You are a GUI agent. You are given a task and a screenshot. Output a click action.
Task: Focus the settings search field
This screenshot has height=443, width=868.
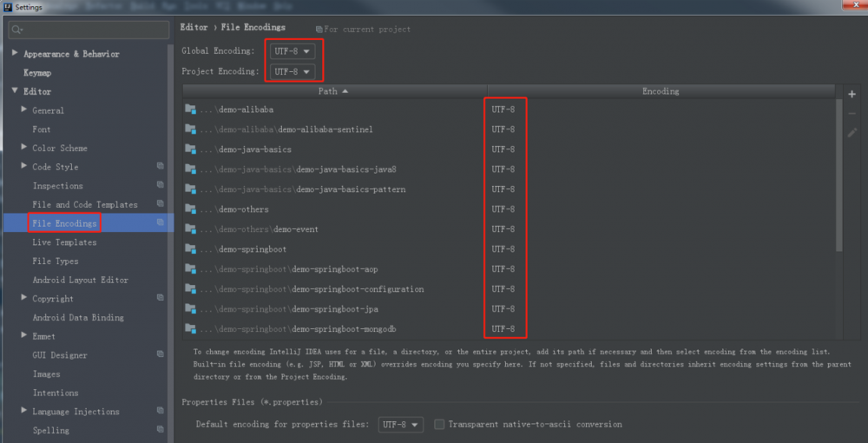(89, 30)
